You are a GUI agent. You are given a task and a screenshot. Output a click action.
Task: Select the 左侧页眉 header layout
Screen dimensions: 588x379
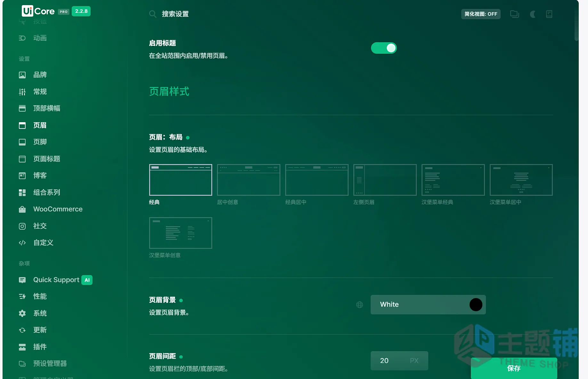pyautogui.click(x=385, y=180)
